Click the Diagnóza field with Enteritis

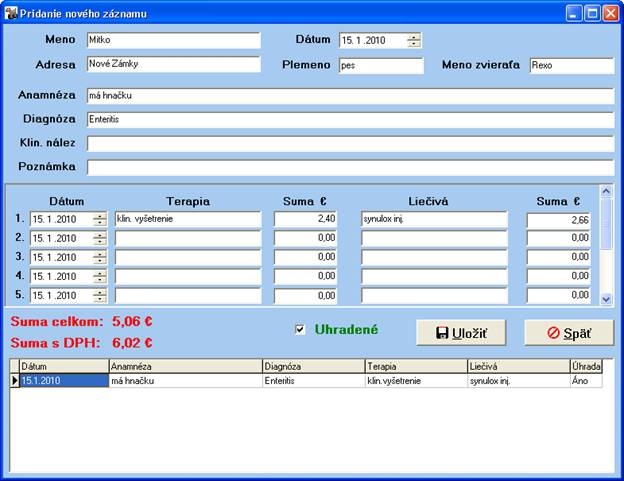pyautogui.click(x=351, y=120)
